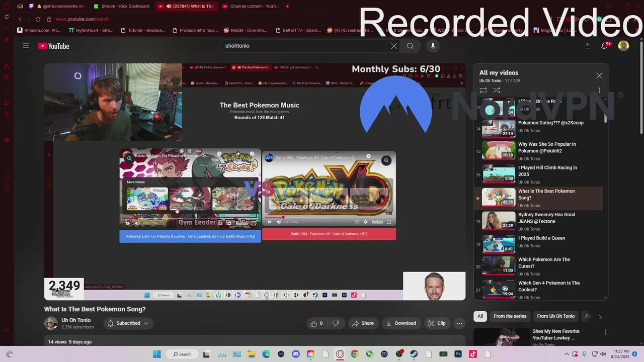Open Reddit - Dive into bookmark
This screenshot has height=362, width=644.
click(x=246, y=30)
